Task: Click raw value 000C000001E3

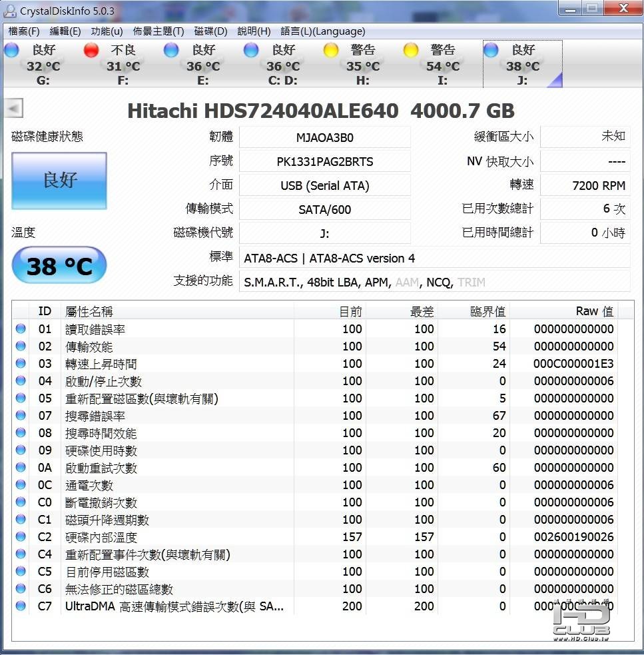Action: [x=573, y=363]
